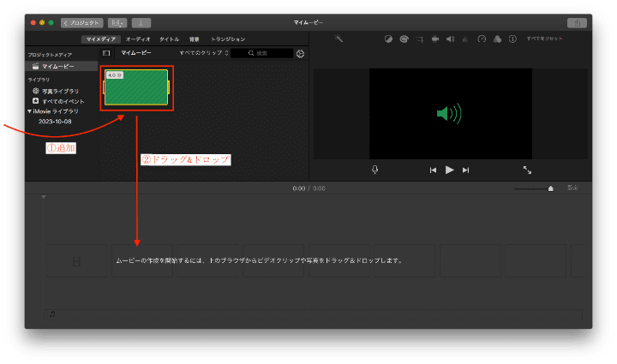This screenshot has height=364, width=617.
Task: Click the すべてをリセット button
Action: (545, 39)
